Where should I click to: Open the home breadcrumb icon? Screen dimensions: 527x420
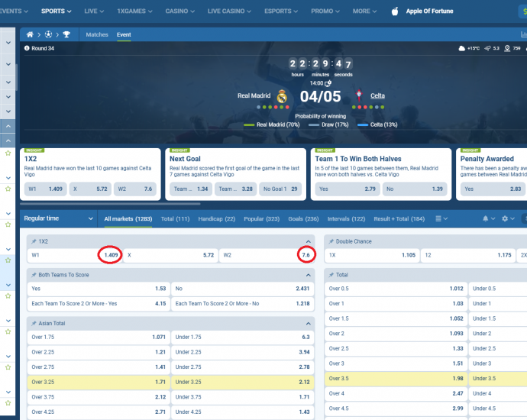coord(30,34)
